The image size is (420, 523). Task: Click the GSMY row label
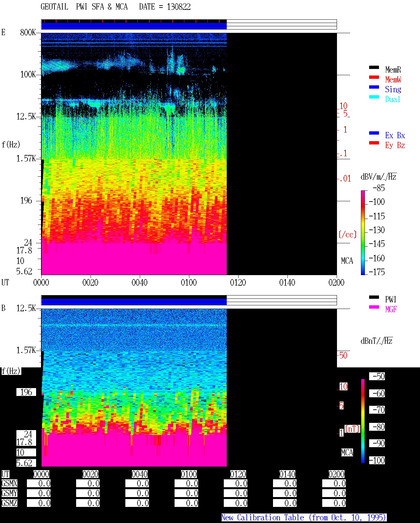(9, 493)
